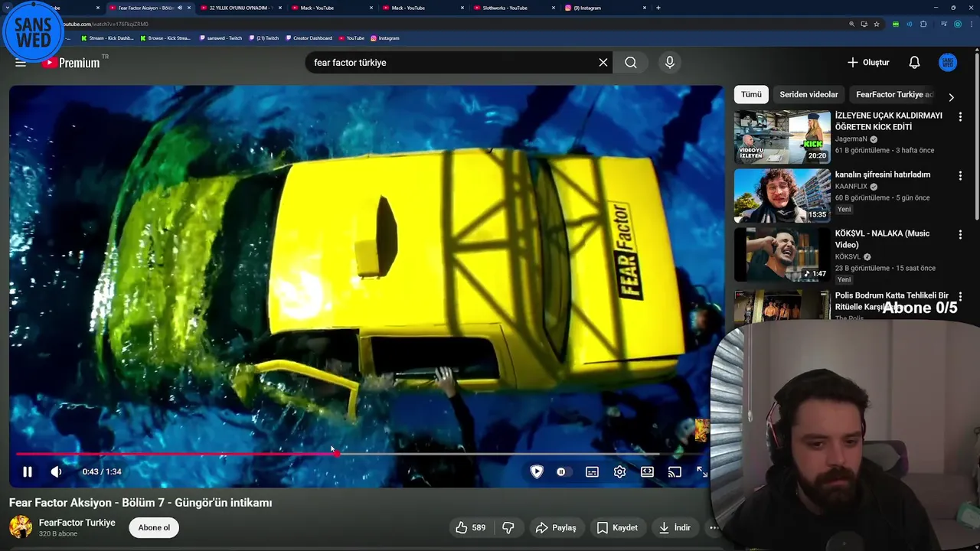The width and height of the screenshot is (980, 551).
Task: Open the player settings gear
Action: 619,472
